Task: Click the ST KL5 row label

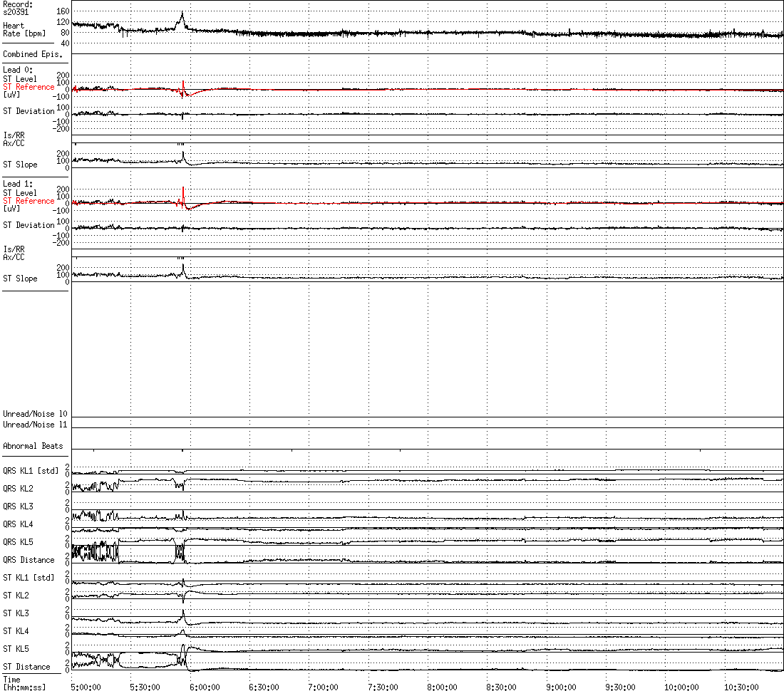Action: (16, 649)
